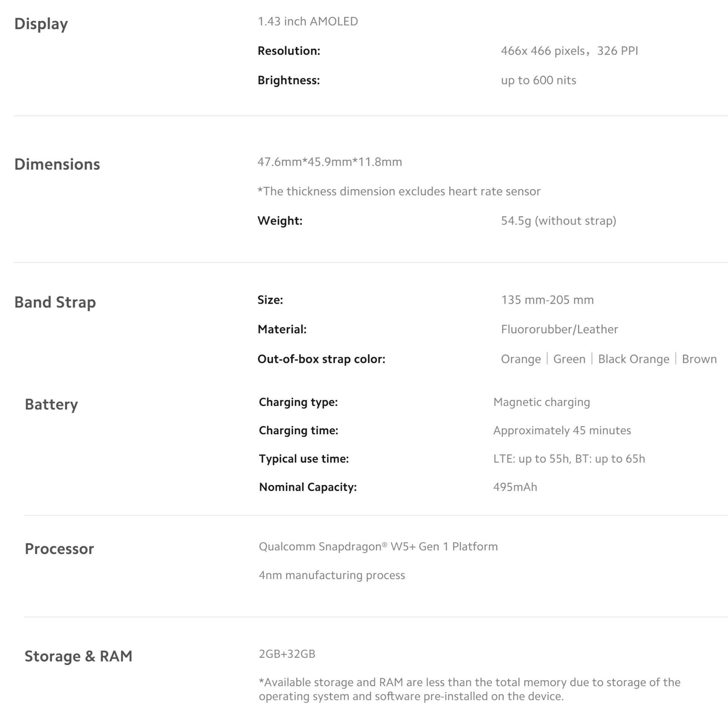
Task: Click the Brown strap color option
Action: (699, 359)
